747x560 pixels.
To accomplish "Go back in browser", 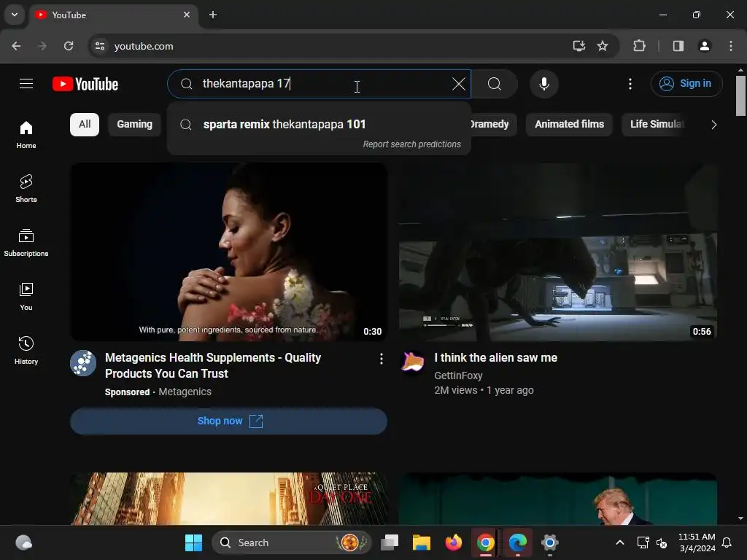I will tap(16, 46).
